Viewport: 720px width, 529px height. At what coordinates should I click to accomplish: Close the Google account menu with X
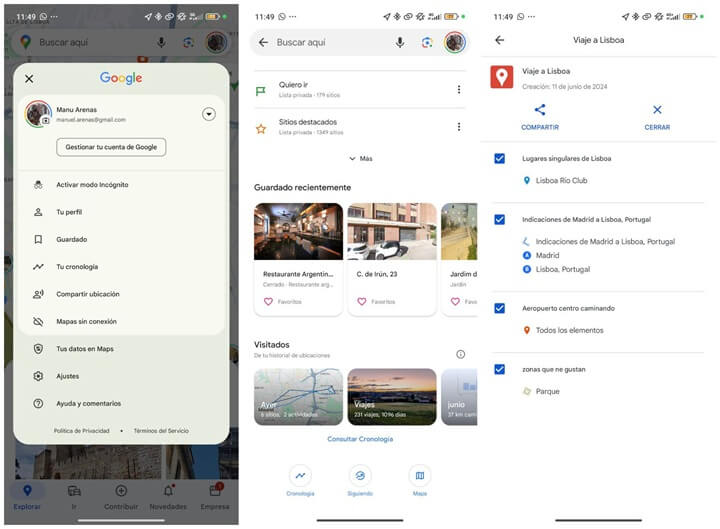point(29,79)
